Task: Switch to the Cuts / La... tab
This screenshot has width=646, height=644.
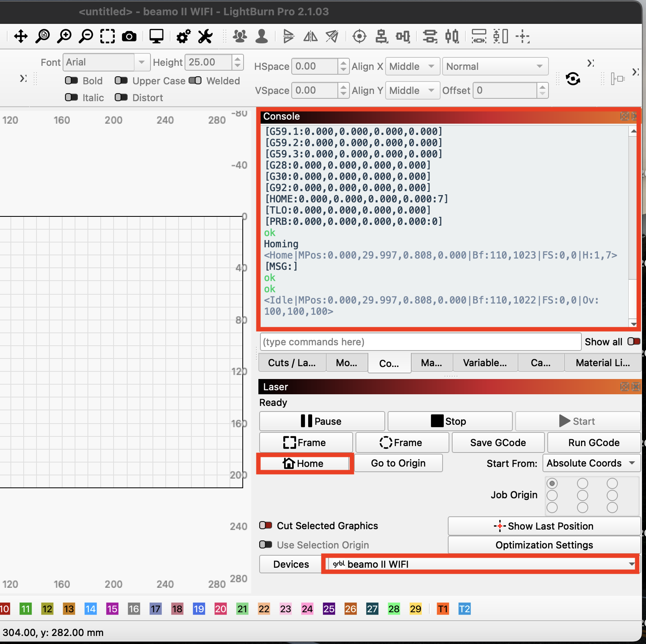Action: pyautogui.click(x=292, y=363)
